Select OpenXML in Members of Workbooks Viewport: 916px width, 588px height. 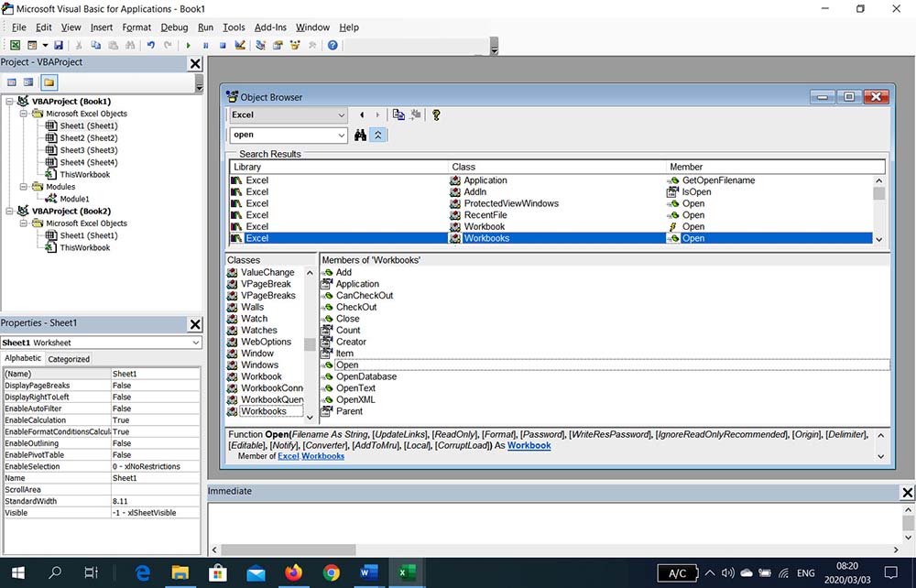(355, 399)
